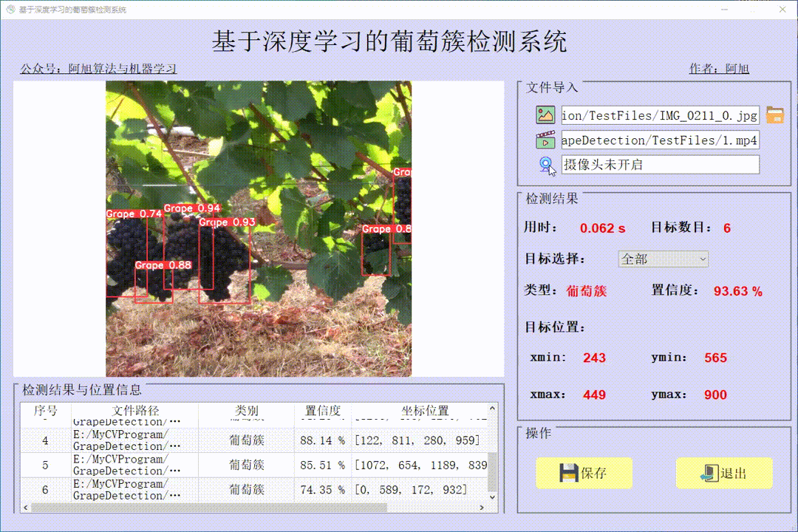Click the Grape 0.93 detection label
798x532 pixels.
point(227,222)
